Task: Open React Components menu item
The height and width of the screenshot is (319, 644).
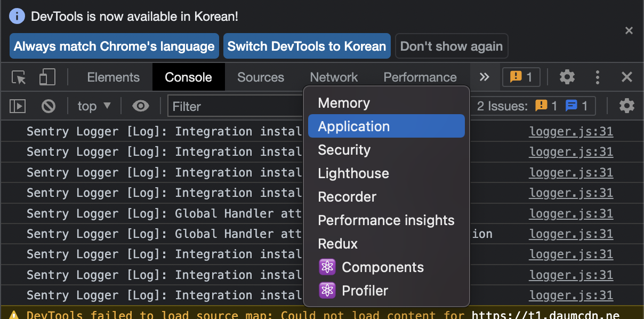Action: pyautogui.click(x=387, y=267)
